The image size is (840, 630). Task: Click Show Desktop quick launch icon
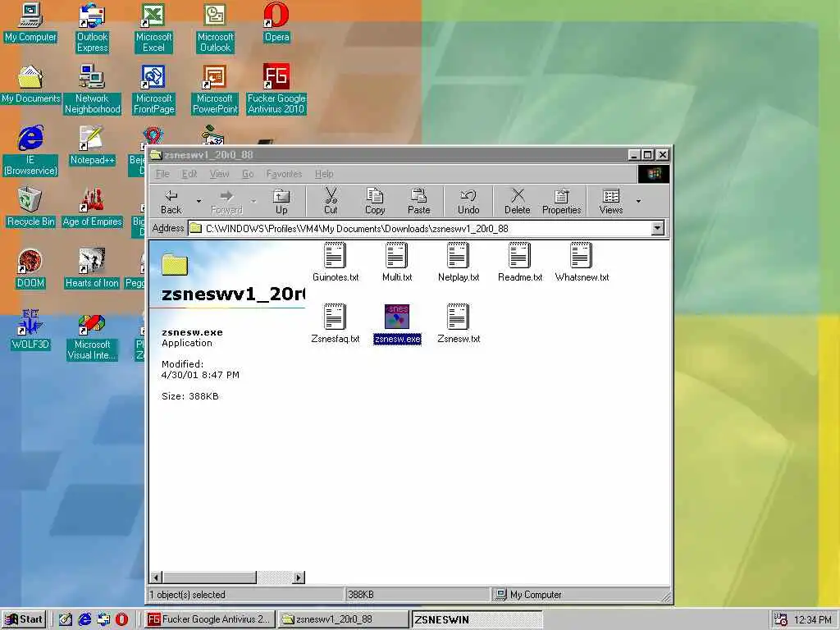point(66,620)
